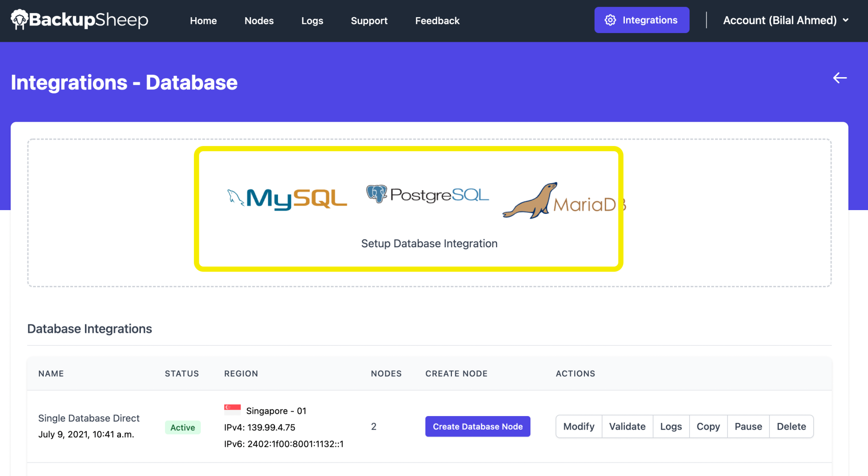Viewport: 868px width, 476px height.
Task: Click the IPv4: 139.99.4.75 text
Action: [x=259, y=427]
